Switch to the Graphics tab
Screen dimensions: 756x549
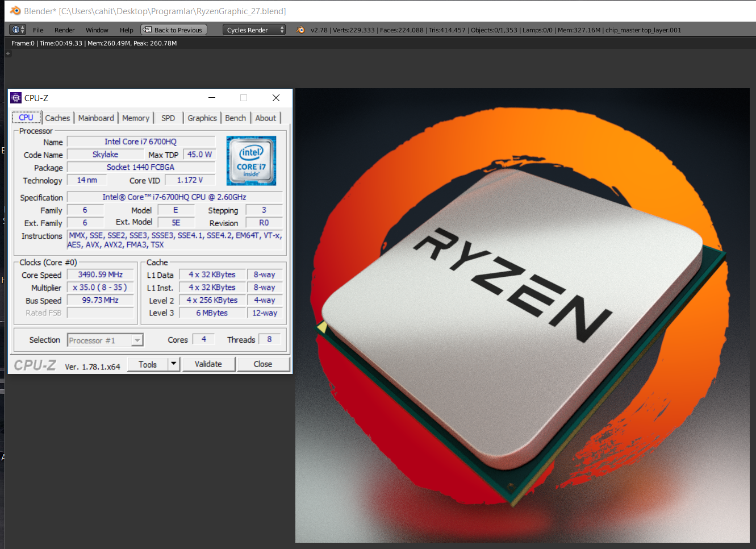[202, 118]
